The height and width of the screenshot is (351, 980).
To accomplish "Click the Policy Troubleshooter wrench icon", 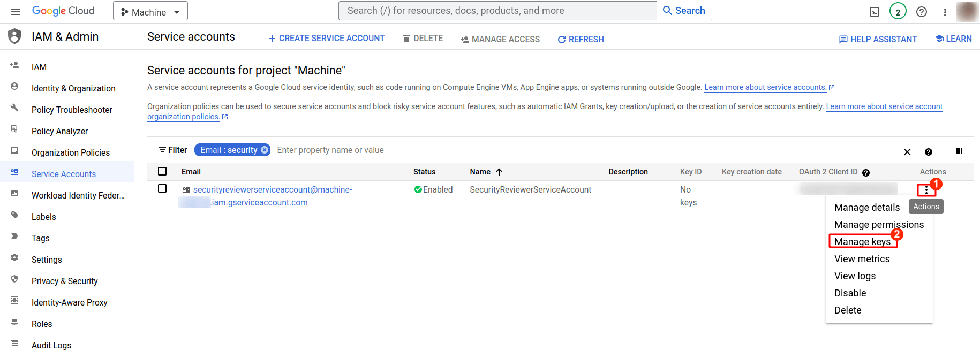I will pos(14,108).
